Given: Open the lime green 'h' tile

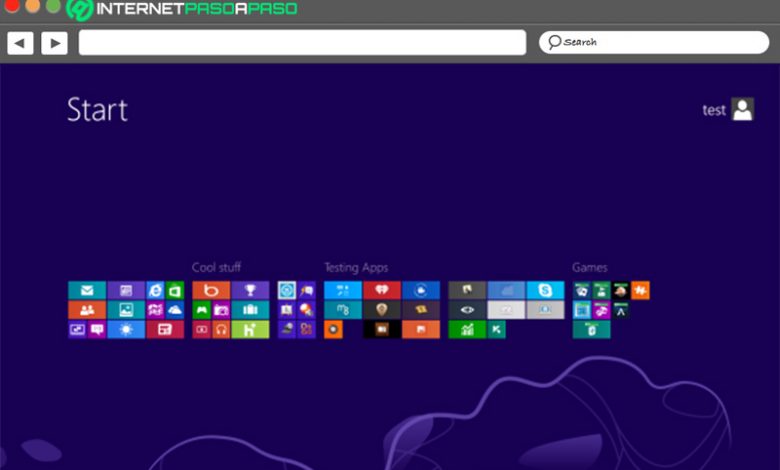Looking at the screenshot, I should (250, 329).
